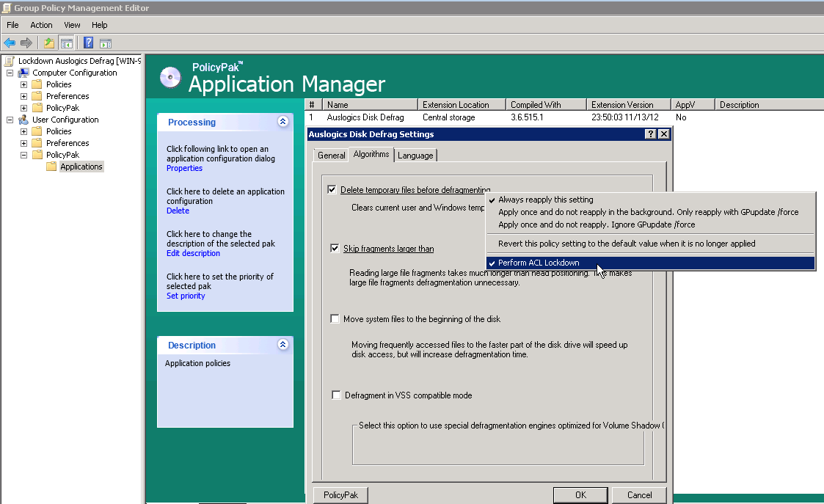The image size is (824, 504).
Task: Click the Edit description link
Action: 193,253
